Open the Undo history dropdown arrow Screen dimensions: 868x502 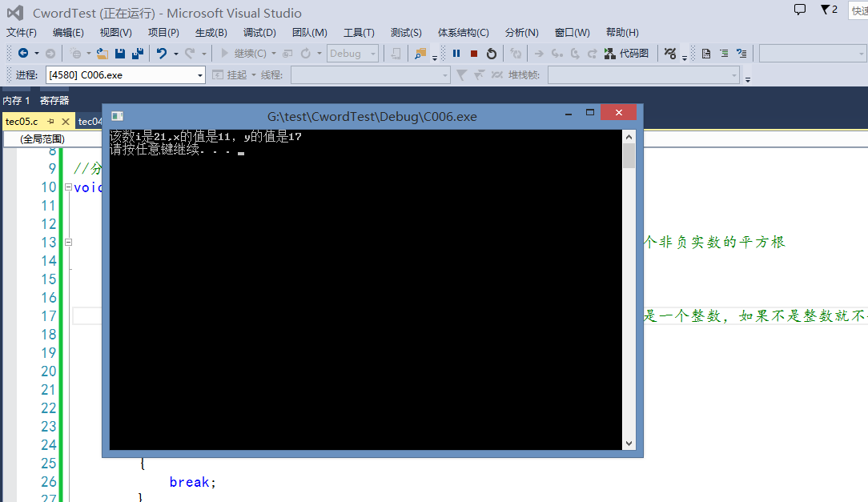176,54
